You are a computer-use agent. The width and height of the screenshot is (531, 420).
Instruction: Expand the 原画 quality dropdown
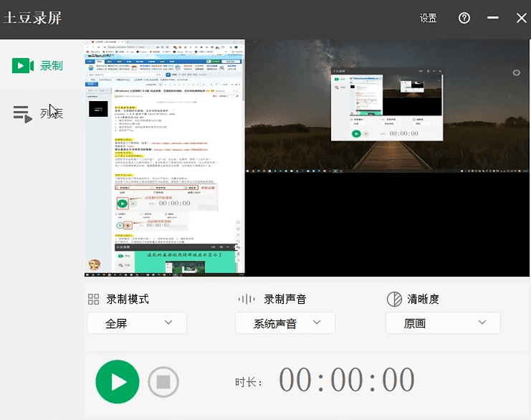coord(442,323)
